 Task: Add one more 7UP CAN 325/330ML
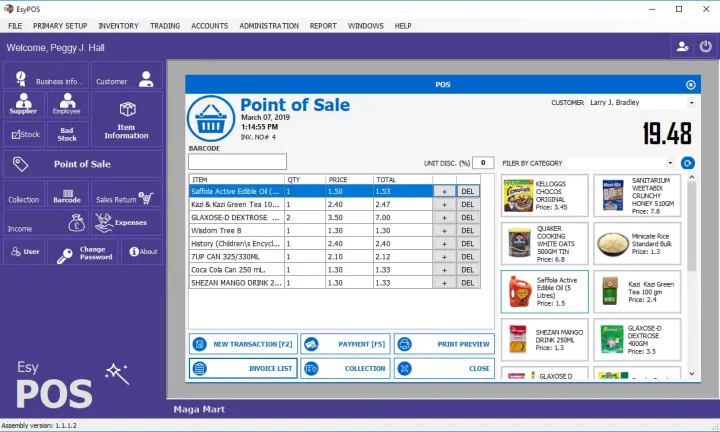click(444, 257)
